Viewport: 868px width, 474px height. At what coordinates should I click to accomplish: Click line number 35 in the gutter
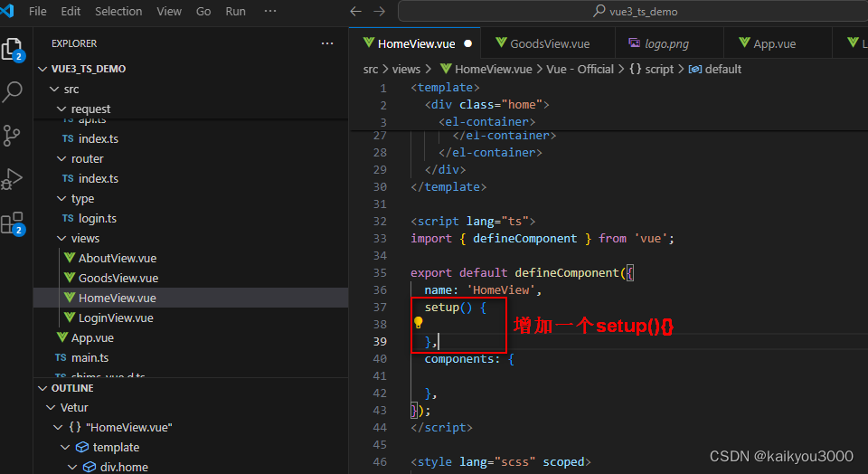pos(380,273)
